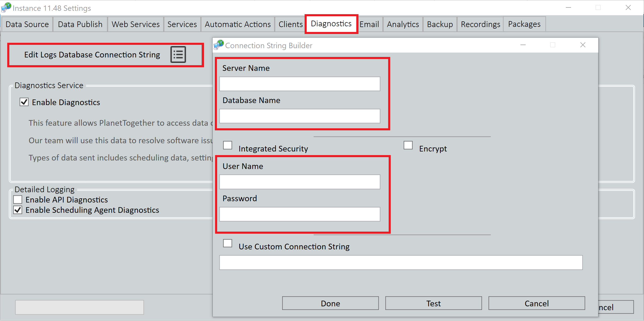The height and width of the screenshot is (321, 644).
Task: Open the Recordings tab
Action: (x=480, y=24)
